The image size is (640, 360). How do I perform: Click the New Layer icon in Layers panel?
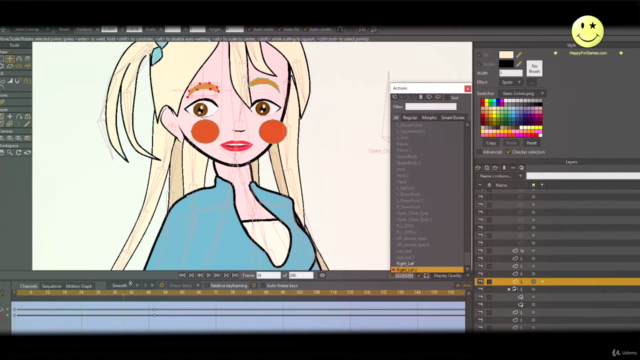point(478,168)
